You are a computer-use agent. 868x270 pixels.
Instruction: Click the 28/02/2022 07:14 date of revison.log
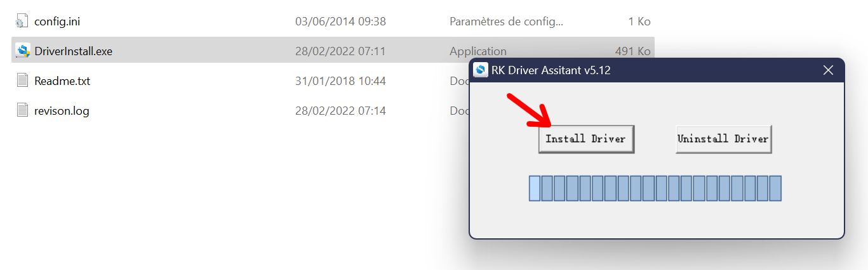coord(340,111)
